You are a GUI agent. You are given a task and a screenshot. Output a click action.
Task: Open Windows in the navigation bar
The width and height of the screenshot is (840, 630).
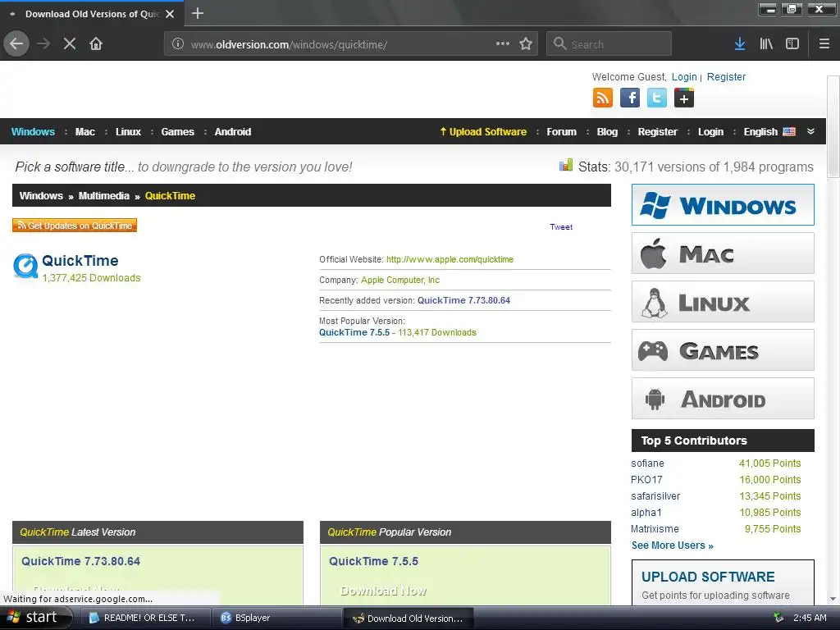[33, 132]
